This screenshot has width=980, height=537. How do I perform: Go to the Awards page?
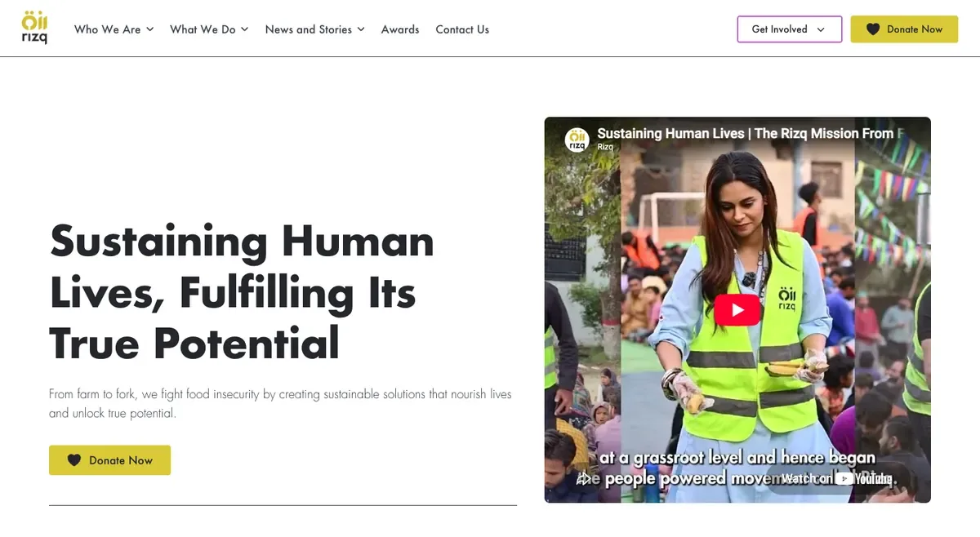click(x=400, y=29)
